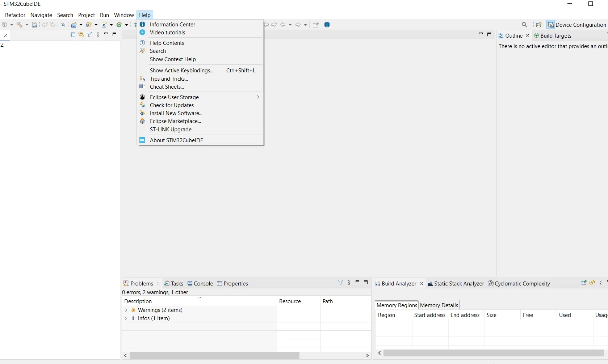The image size is (608, 364).
Task: Click the skip all breakpoints toolbar icon
Action: pos(63,25)
